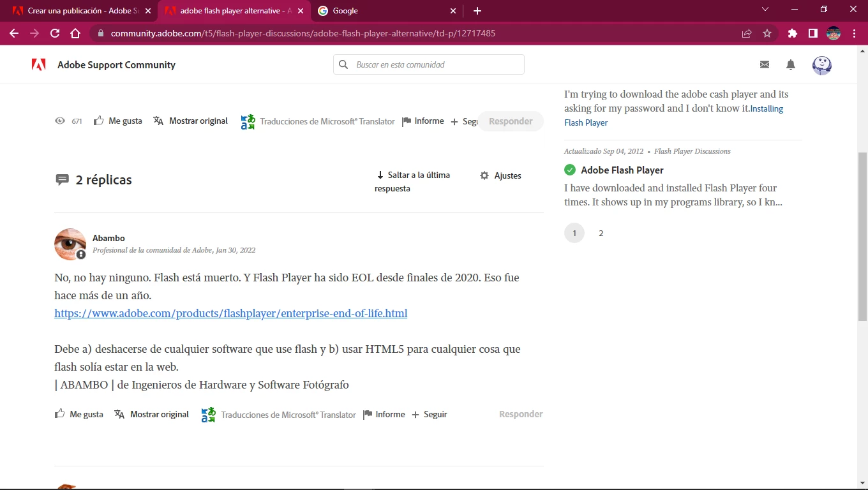Viewport: 868px width, 490px height.
Task: Open the adobe.com enterprise-end-of-life link
Action: tap(230, 313)
